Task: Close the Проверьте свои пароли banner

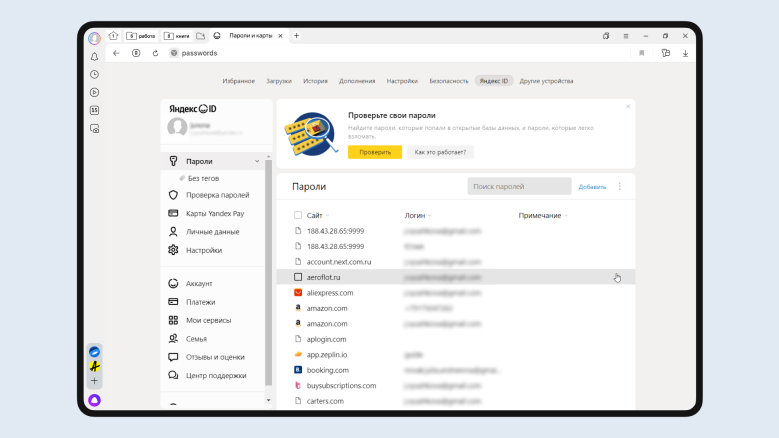Action: [628, 106]
